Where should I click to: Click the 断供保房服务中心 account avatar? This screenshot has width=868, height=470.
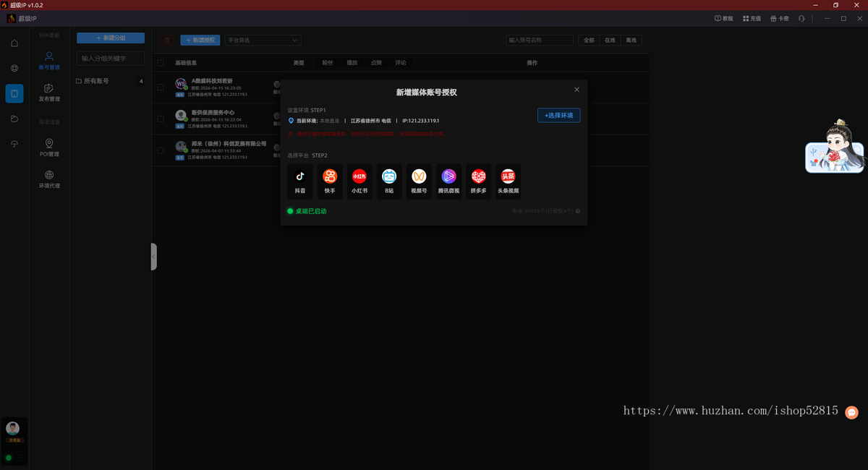181,115
